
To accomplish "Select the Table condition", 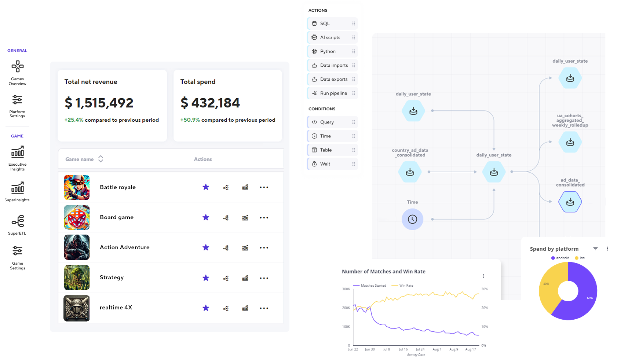I will click(x=332, y=150).
